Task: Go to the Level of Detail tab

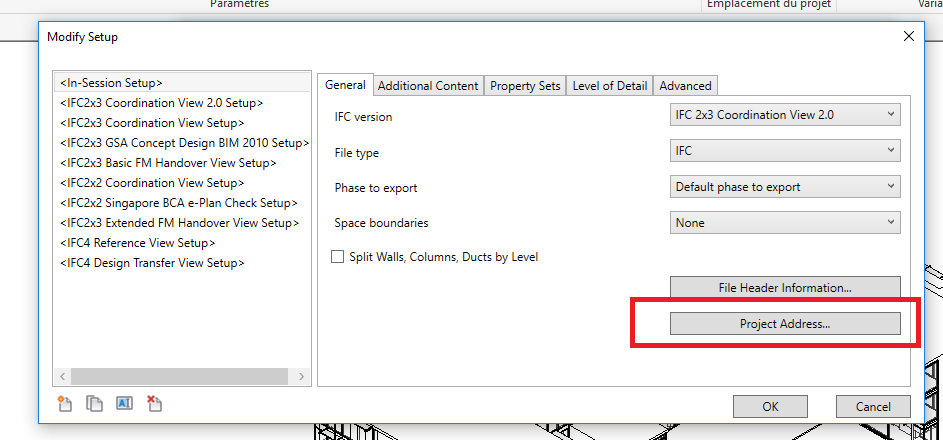Action: 609,86
